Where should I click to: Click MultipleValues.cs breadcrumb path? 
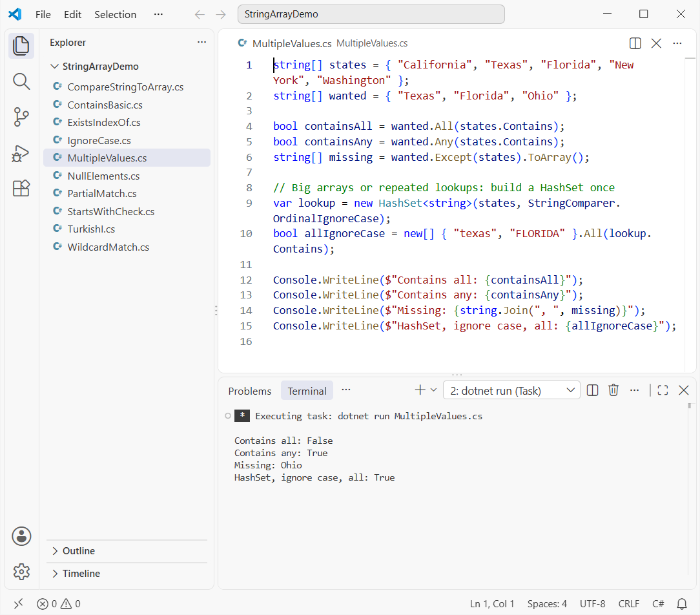[x=372, y=43]
